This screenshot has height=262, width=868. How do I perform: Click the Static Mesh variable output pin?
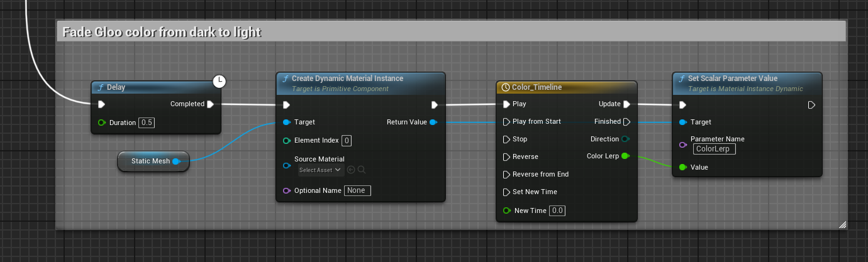(x=176, y=161)
